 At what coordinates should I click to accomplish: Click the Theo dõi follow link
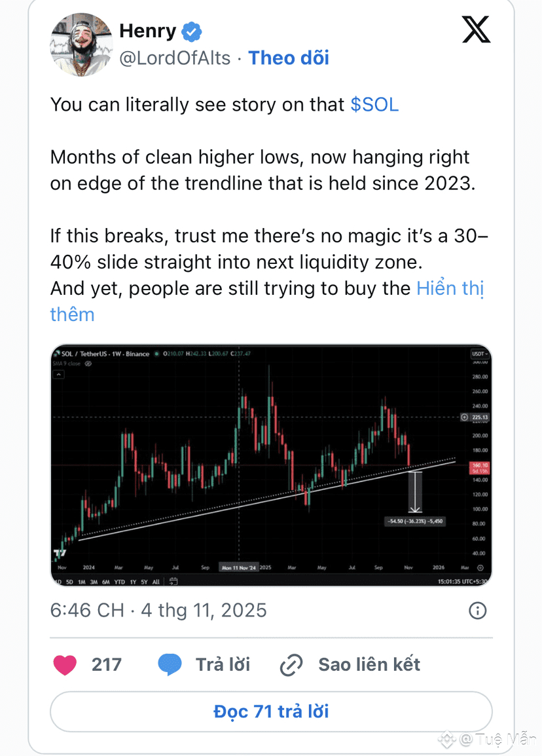click(x=289, y=58)
